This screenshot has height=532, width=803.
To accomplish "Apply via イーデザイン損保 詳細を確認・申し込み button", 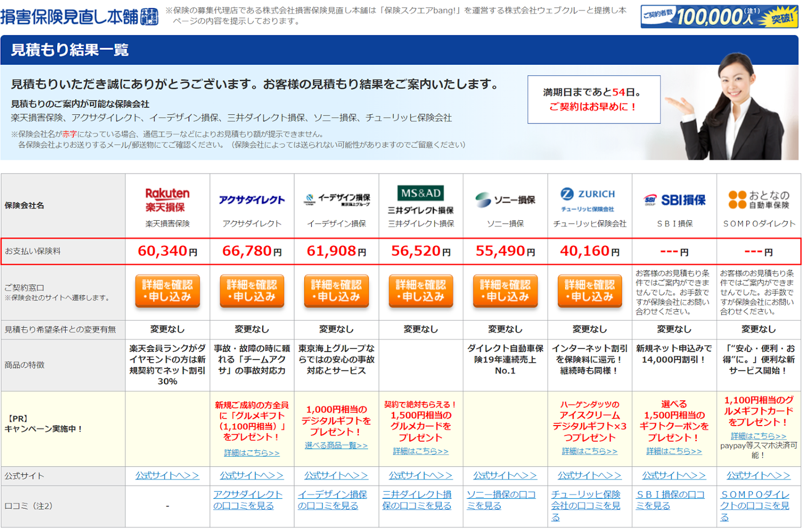I will [336, 291].
